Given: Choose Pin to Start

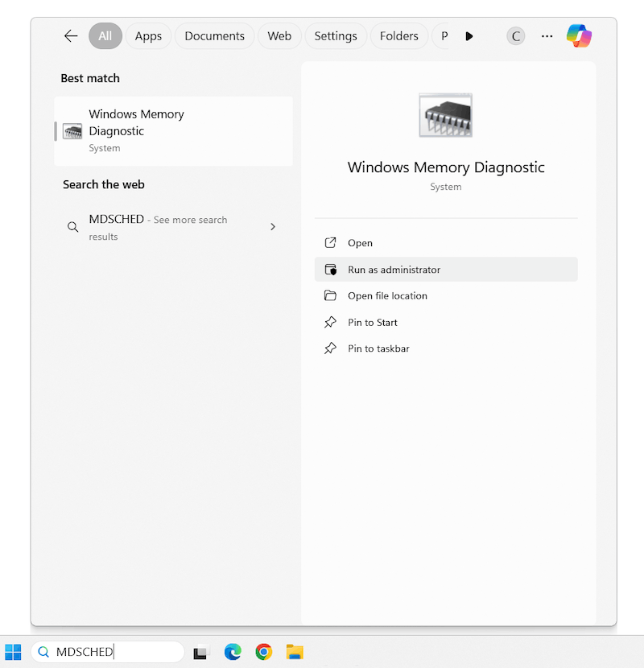Looking at the screenshot, I should (446, 322).
